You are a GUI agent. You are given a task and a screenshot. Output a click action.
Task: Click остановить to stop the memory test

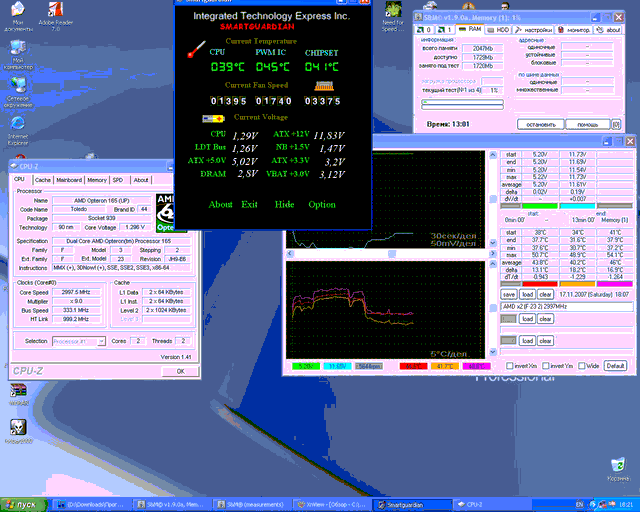click(541, 124)
